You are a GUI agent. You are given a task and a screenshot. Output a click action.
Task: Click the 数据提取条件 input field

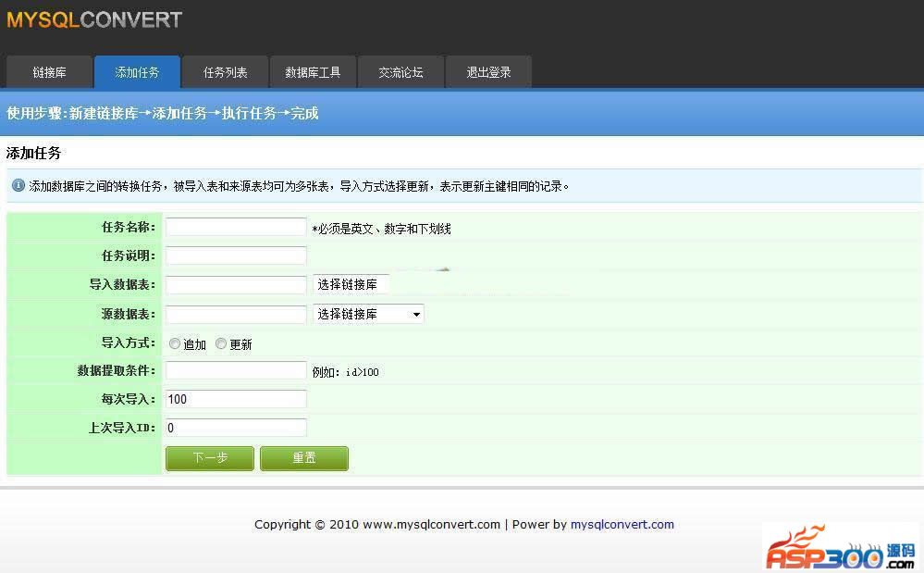236,370
